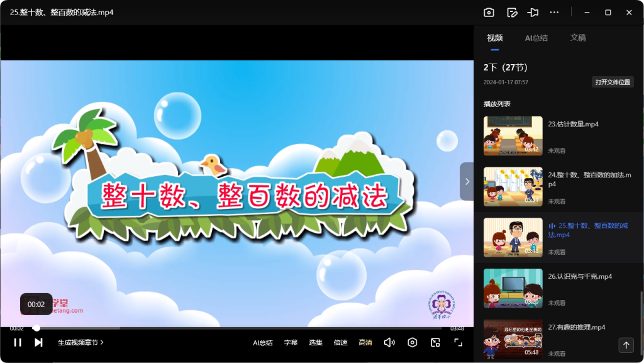Mute the volume speaker icon
This screenshot has width=644, height=363.
389,342
